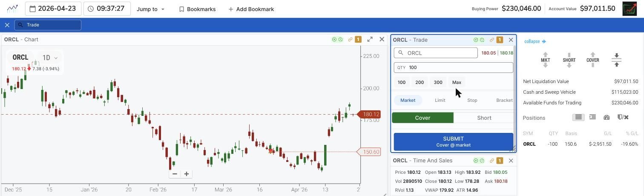
Task: Click the Buying Power value $230,046.00 in top bar
Action: click(521, 9)
